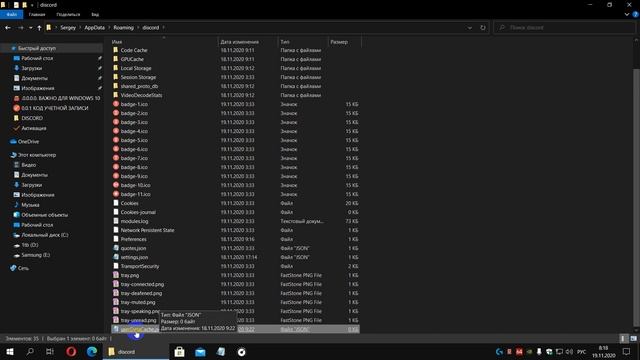Select the tray.png file icon
640x360 pixels.
pyautogui.click(x=116, y=275)
